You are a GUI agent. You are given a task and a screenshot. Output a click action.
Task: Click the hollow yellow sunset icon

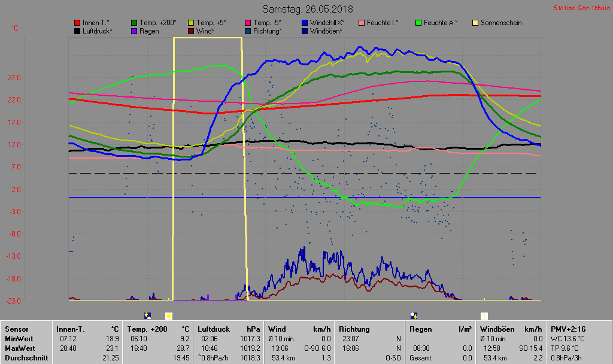(484, 316)
